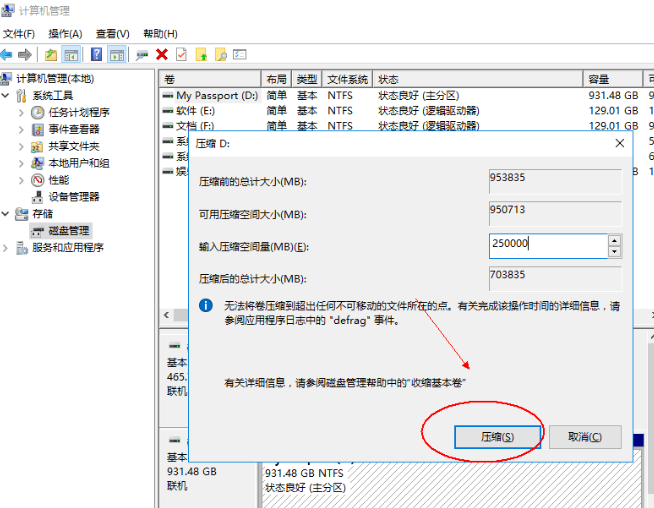Click the 压缩(S) button
This screenshot has height=508, width=654.
pos(497,437)
